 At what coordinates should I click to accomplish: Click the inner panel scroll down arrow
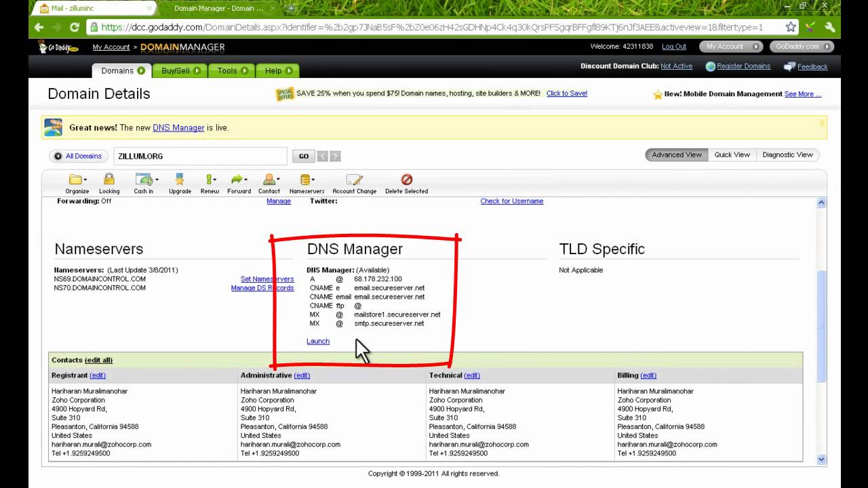(x=821, y=459)
